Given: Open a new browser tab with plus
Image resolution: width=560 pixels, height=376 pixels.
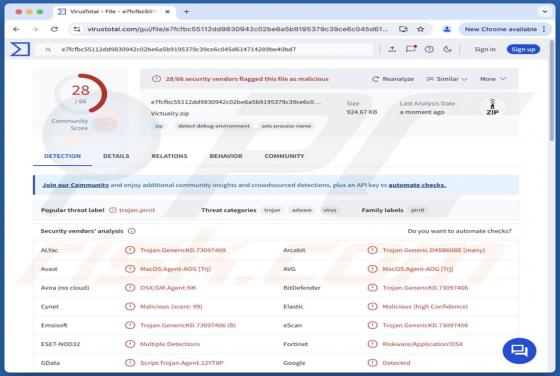Looking at the screenshot, I should (186, 11).
